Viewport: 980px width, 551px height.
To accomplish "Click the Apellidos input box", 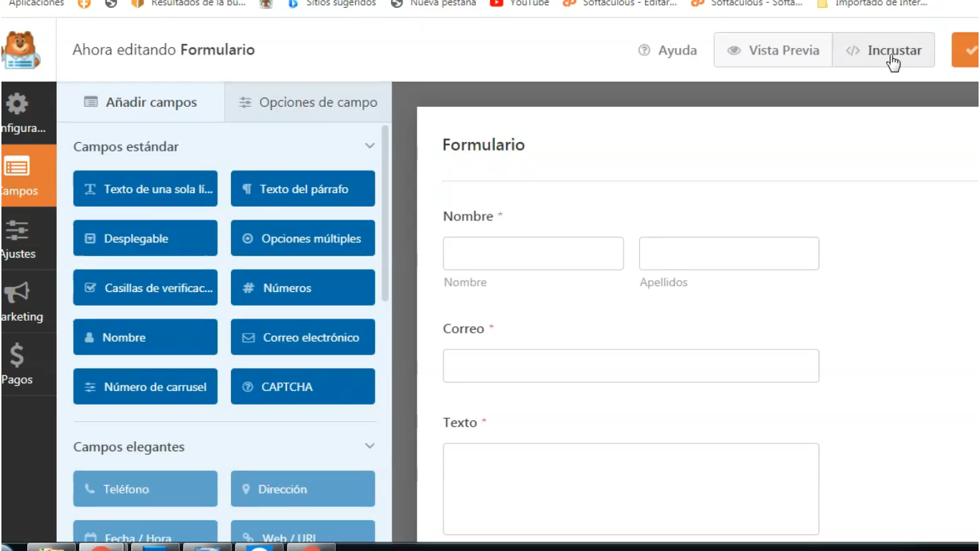I will coord(729,253).
